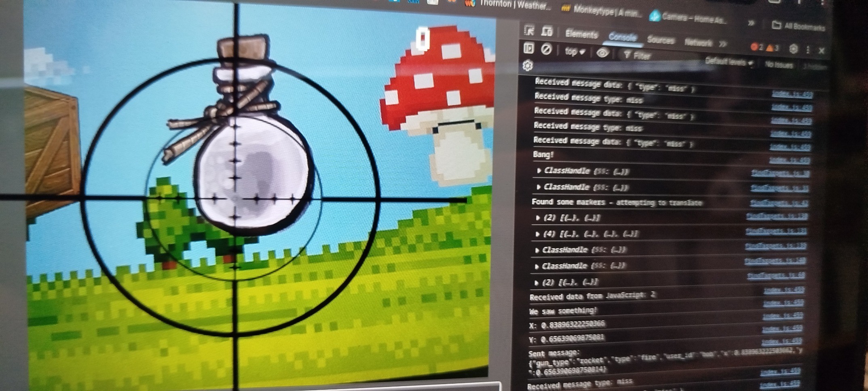Expand the ClassHandle above 'Found some markers'
Image resolution: width=868 pixels, height=391 pixels.
click(538, 187)
